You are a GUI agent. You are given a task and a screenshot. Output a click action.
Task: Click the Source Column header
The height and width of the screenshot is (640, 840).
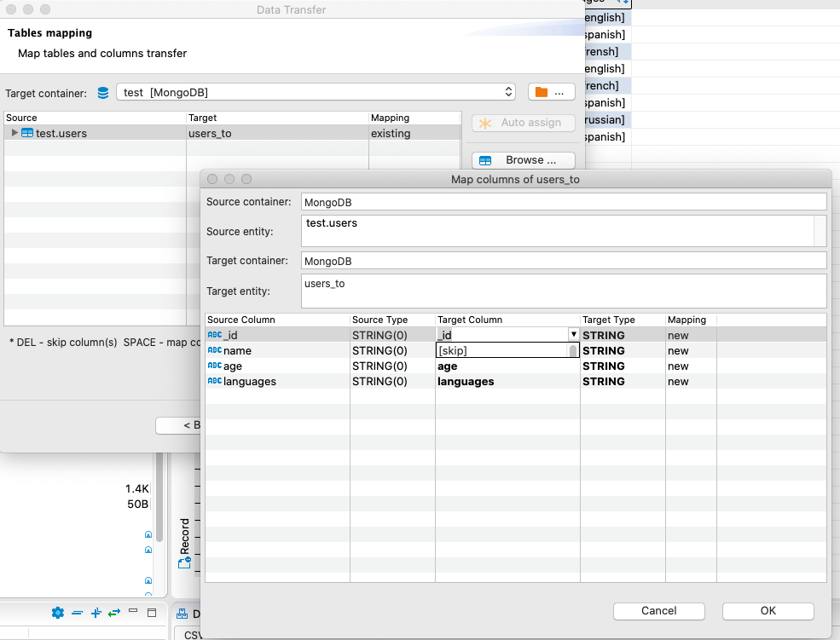coord(277,320)
